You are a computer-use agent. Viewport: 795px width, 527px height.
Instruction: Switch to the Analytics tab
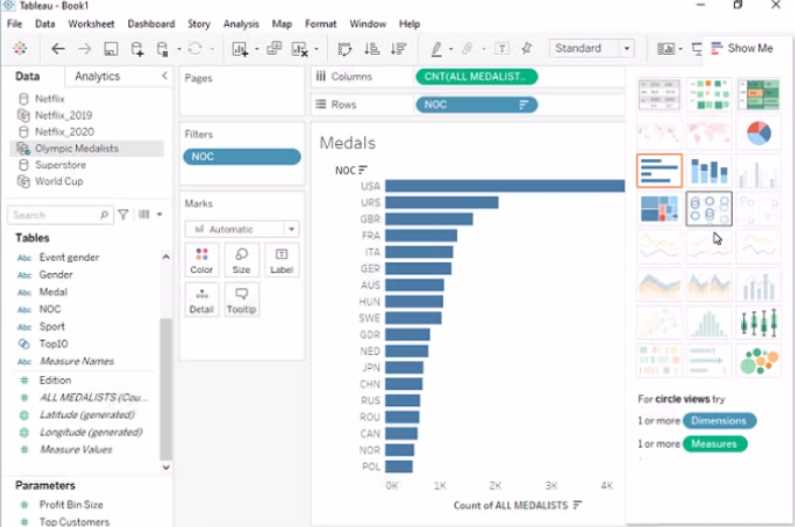click(97, 76)
